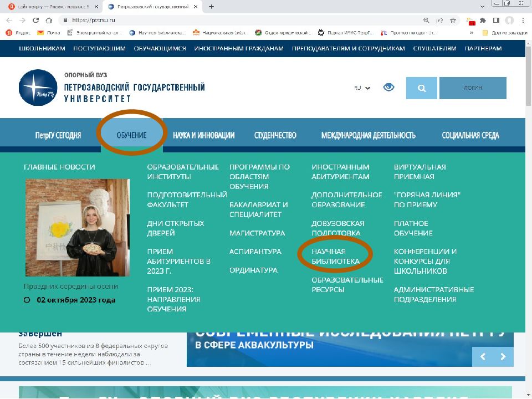Go to next slide with right arrow

tap(503, 356)
